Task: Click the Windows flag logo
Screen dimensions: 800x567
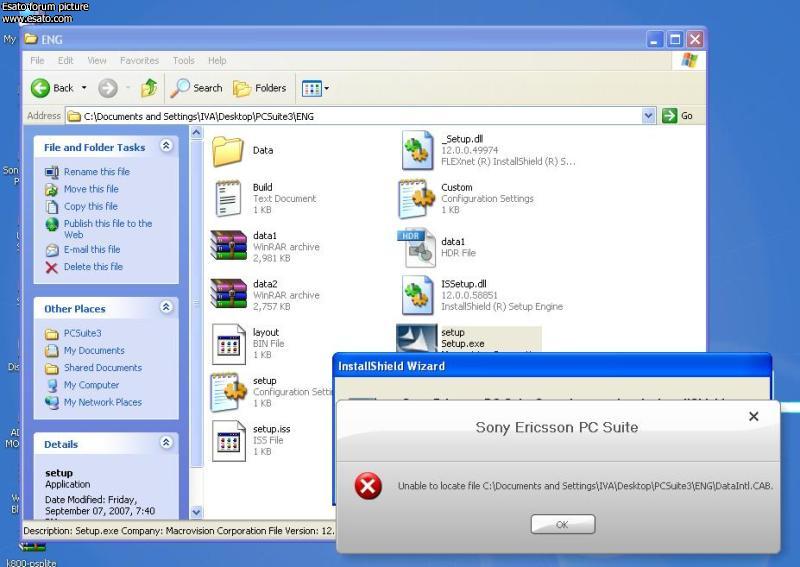Action: [689, 60]
